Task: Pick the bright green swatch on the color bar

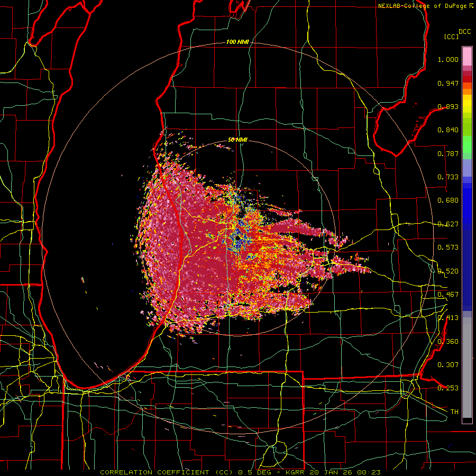Action: click(467, 144)
